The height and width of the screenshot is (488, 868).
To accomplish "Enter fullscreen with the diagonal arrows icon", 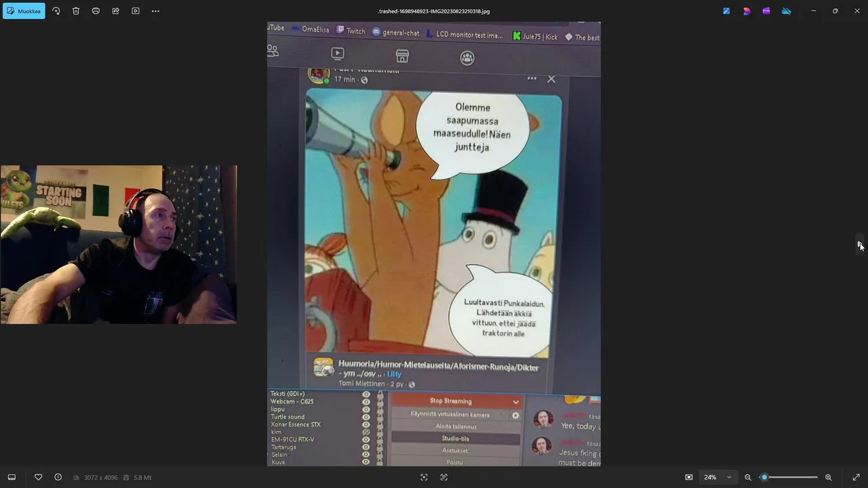I will click(x=856, y=477).
